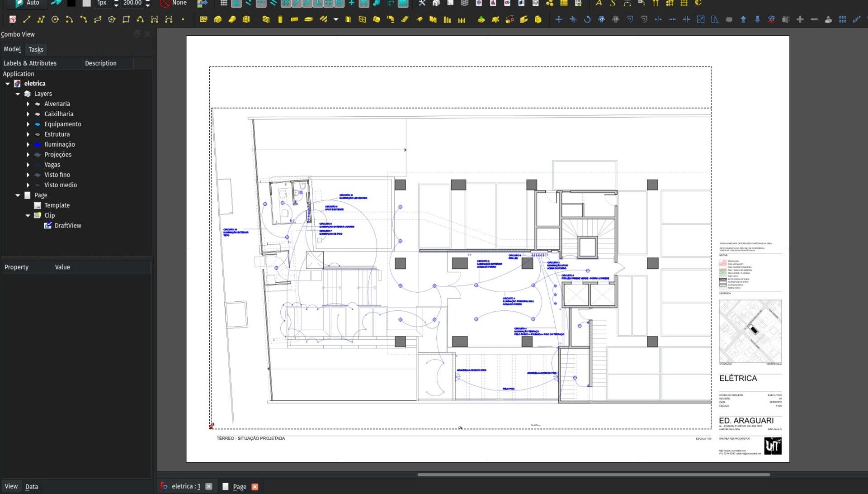Toggle visibility of Equipamento layer
This screenshot has height=494, width=868.
click(37, 124)
